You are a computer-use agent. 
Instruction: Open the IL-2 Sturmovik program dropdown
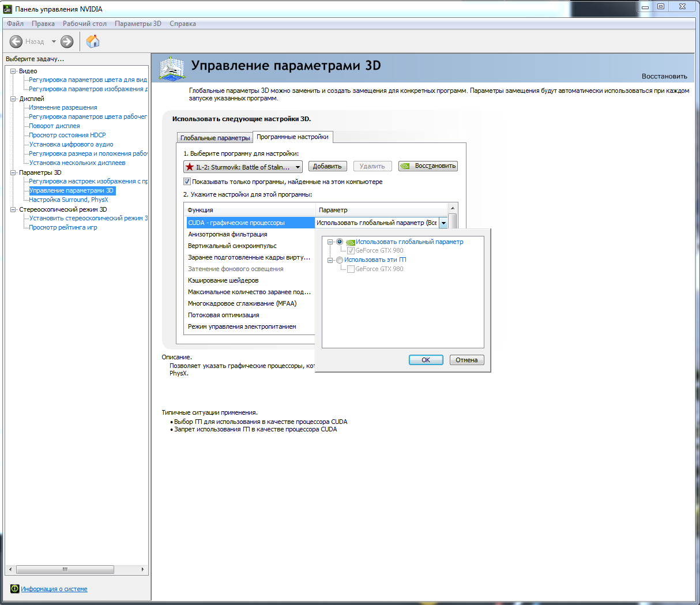pyautogui.click(x=243, y=167)
